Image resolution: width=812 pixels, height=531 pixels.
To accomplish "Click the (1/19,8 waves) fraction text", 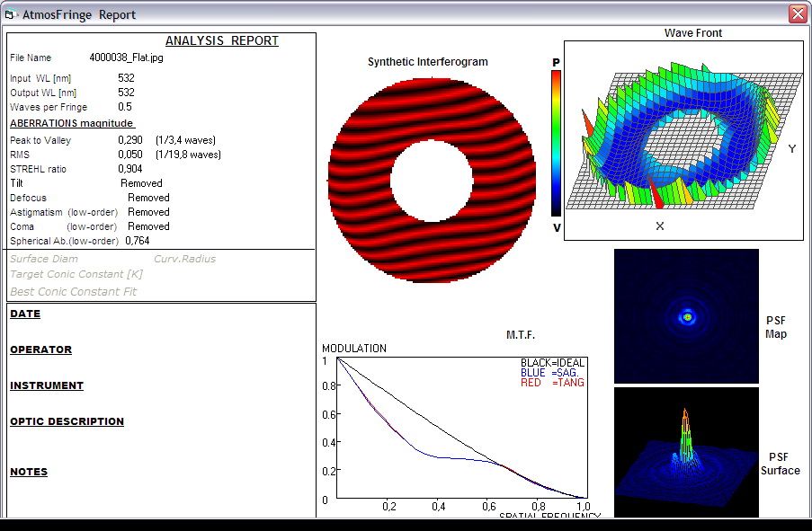I will pos(188,155).
